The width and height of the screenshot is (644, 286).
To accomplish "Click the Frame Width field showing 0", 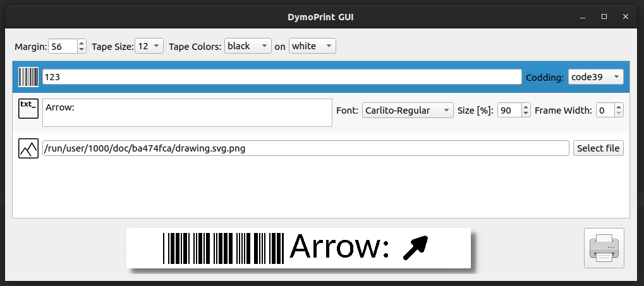I will [x=605, y=110].
